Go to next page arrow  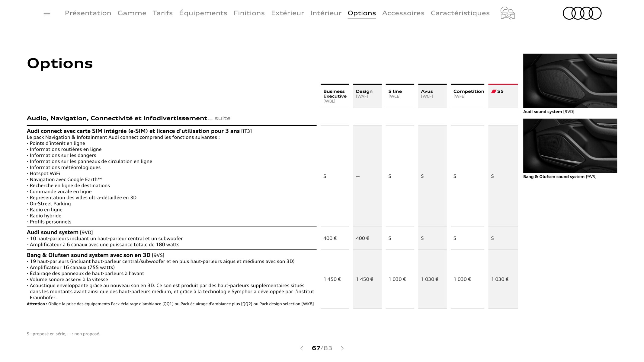tap(342, 348)
